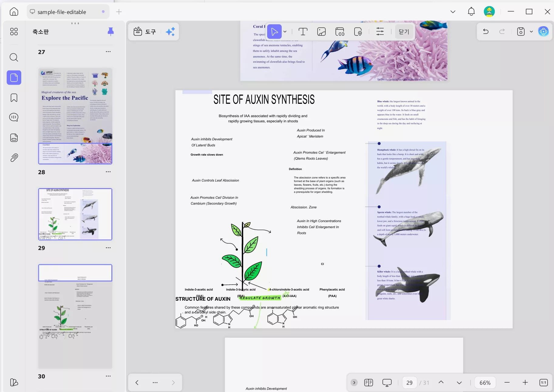
Task: Click the undo arrow icon
Action: pos(486,32)
